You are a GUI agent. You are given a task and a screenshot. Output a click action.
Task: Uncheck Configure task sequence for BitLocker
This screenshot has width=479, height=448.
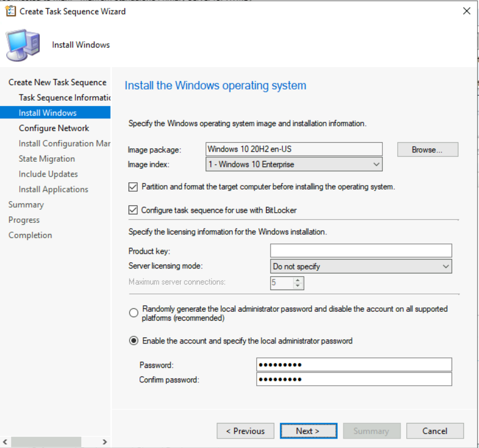click(x=133, y=210)
